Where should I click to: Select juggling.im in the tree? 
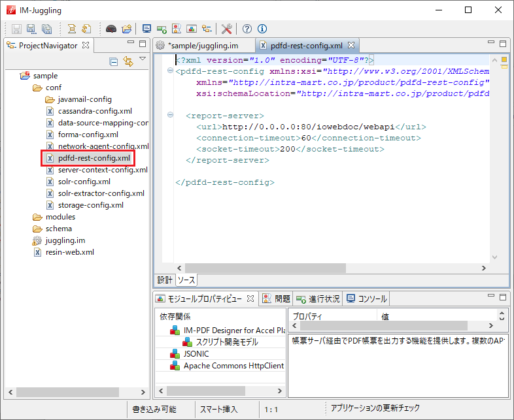click(x=65, y=240)
